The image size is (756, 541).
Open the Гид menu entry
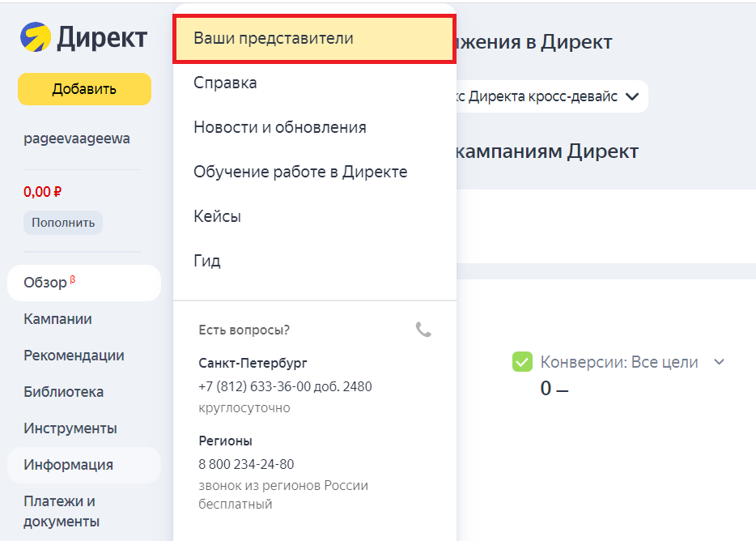[207, 261]
